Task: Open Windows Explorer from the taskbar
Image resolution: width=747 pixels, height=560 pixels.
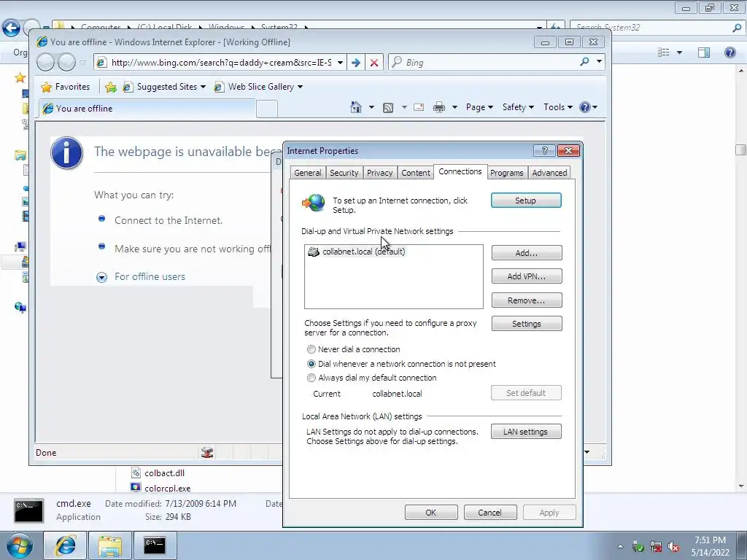Action: coord(110,545)
